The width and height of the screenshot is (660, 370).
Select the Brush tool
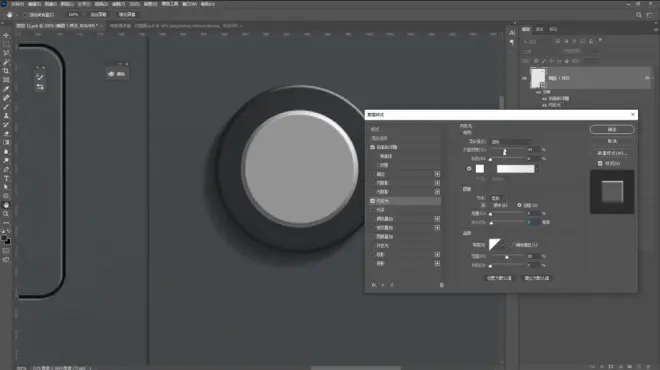6,106
